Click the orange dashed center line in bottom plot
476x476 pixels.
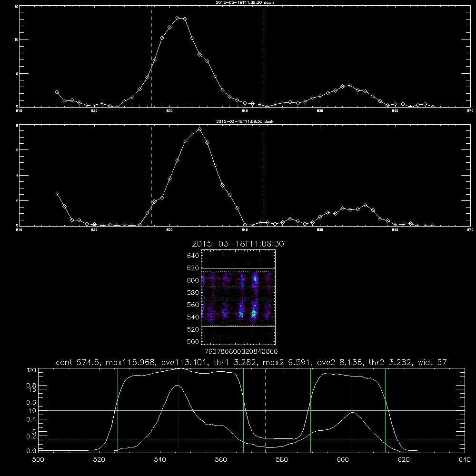coord(265,410)
